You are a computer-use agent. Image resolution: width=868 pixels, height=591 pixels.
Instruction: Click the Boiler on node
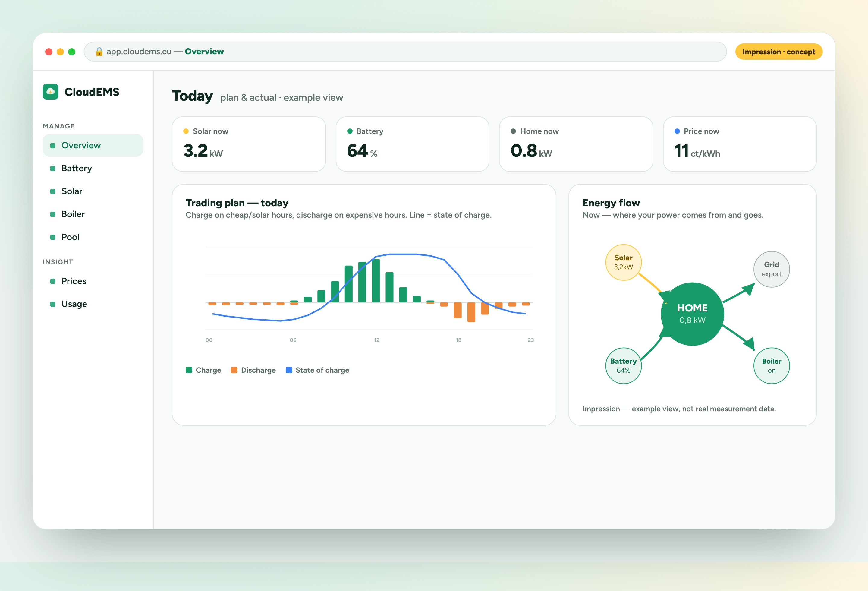771,366
